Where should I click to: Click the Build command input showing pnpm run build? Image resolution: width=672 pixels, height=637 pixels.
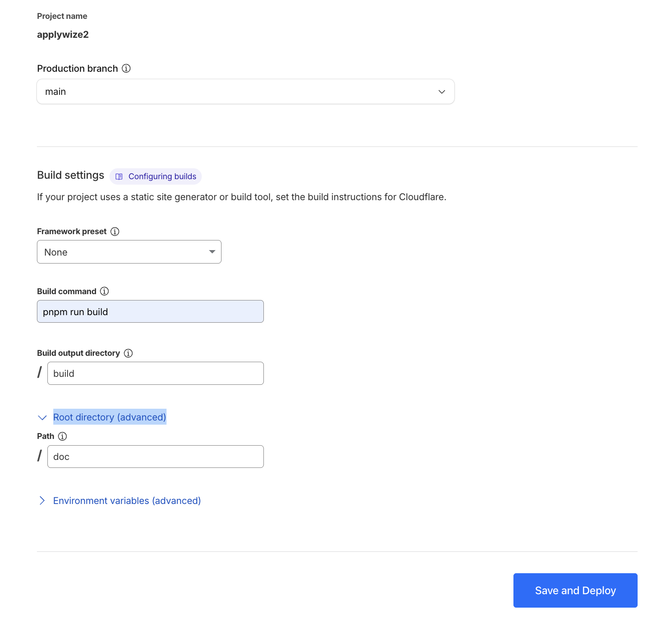[150, 311]
